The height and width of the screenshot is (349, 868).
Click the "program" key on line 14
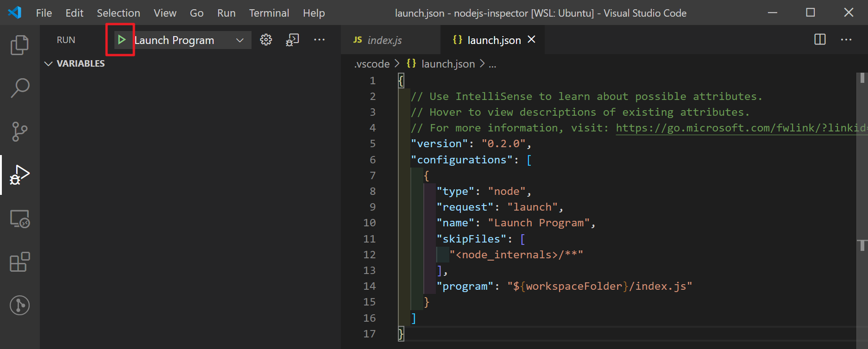(x=465, y=286)
